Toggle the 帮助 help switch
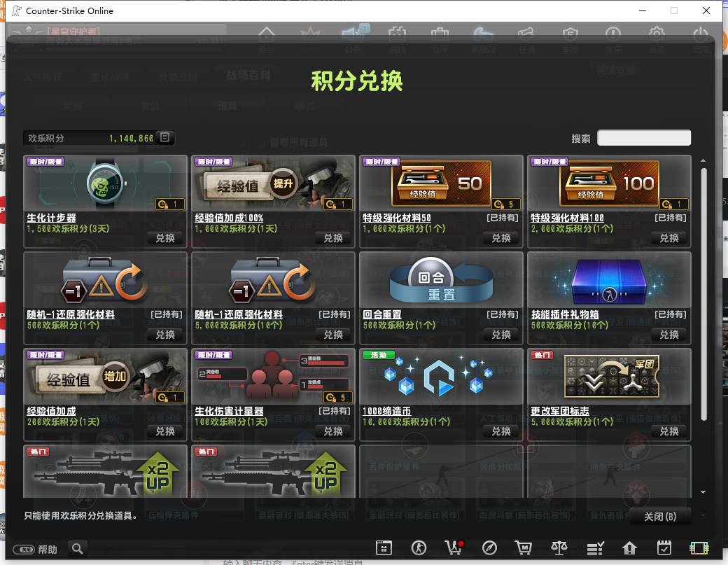Viewport: 728px width, 565px height. click(x=24, y=550)
